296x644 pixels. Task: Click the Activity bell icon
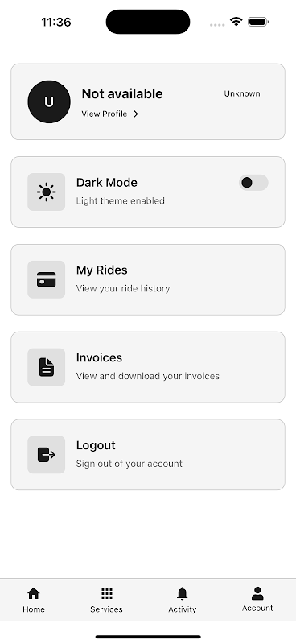coord(183,593)
